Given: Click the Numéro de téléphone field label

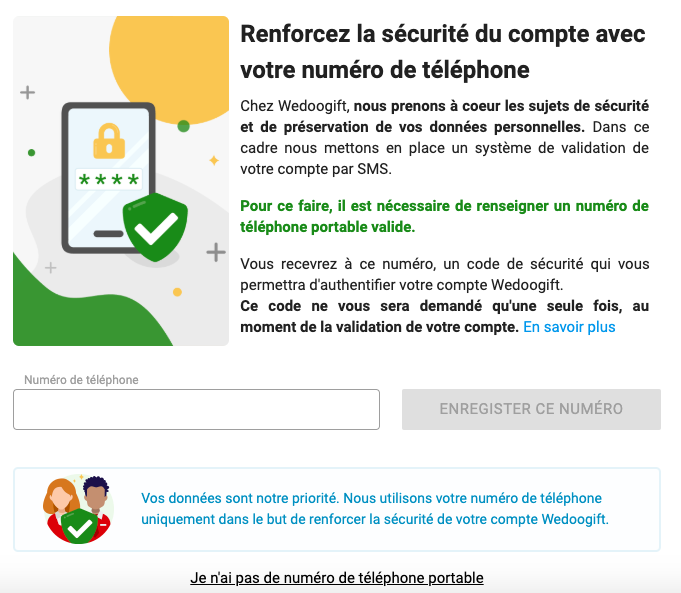Looking at the screenshot, I should pos(81,380).
